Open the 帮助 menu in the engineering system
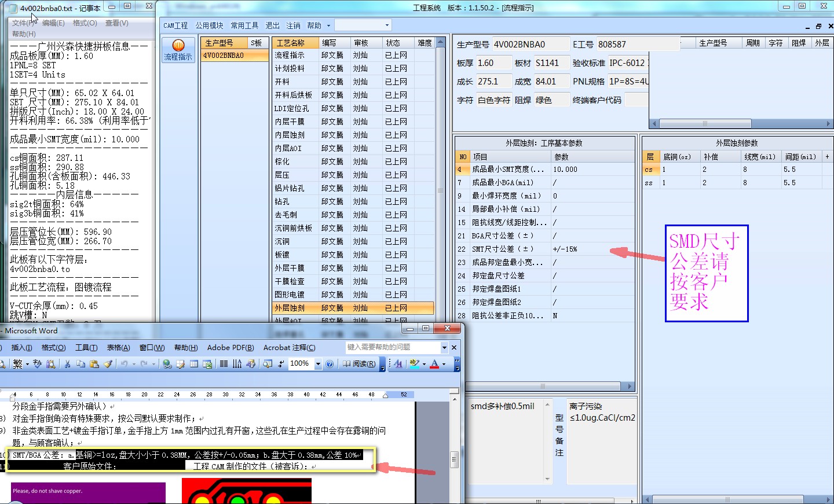Viewport: 834px width, 504px height. 314,25
